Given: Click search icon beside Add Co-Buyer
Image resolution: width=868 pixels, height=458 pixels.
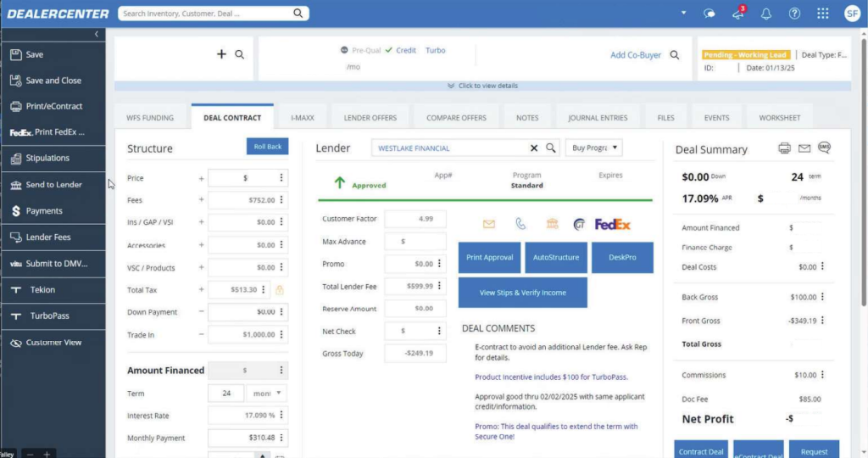Looking at the screenshot, I should [x=674, y=55].
